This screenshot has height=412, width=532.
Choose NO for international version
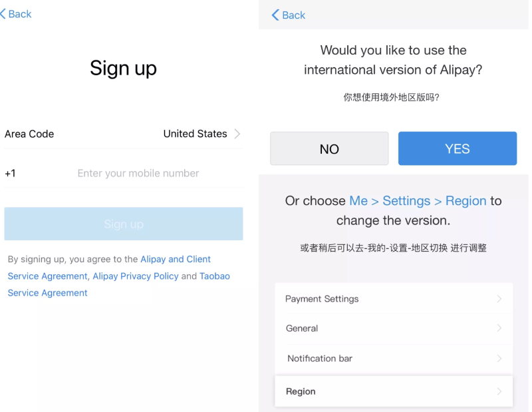329,148
